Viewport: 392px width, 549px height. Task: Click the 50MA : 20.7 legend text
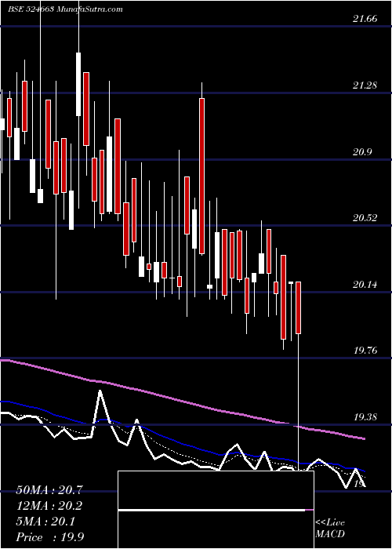pyautogui.click(x=49, y=490)
